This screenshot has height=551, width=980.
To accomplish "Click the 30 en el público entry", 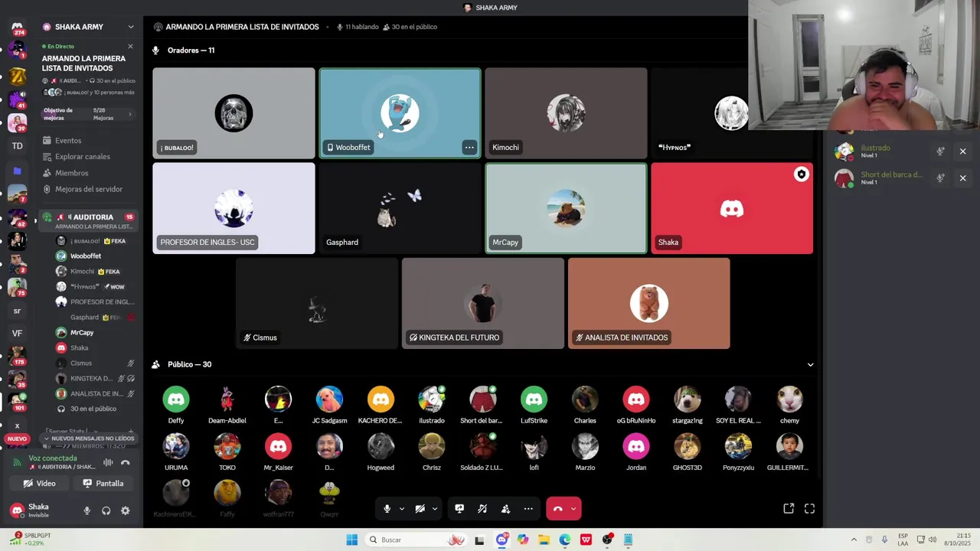I will click(93, 409).
